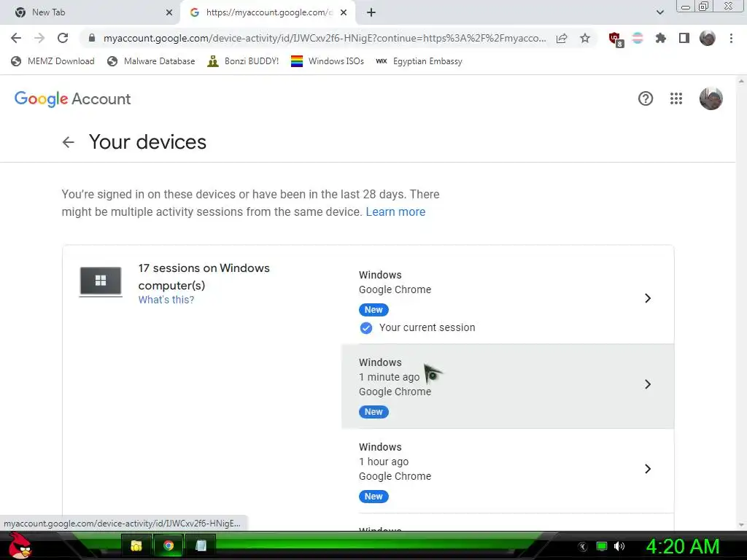Open Chrome three-dot menu
Viewport: 747px width, 560px height.
point(731,38)
